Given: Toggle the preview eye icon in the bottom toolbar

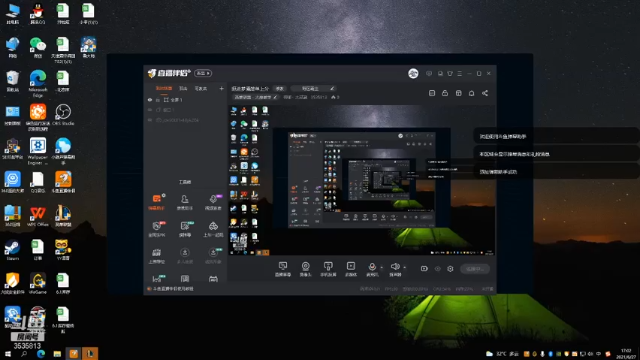Looking at the screenshot, I should (x=438, y=269).
